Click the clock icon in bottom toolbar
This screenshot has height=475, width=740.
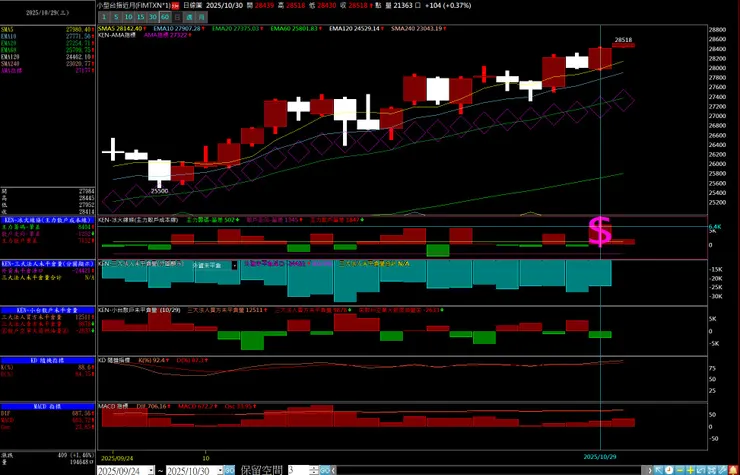(x=669, y=470)
